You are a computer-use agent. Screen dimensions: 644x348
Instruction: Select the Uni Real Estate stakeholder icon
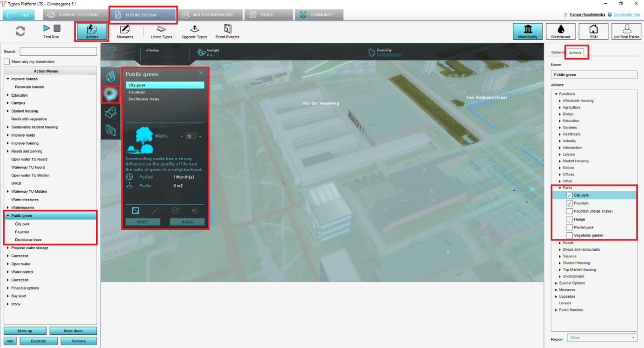(x=626, y=31)
